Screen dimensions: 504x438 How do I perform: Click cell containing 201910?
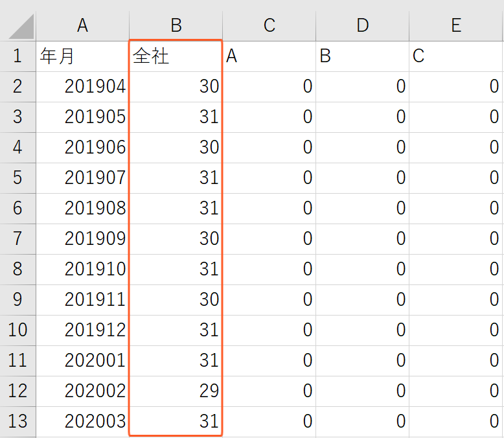(x=83, y=270)
